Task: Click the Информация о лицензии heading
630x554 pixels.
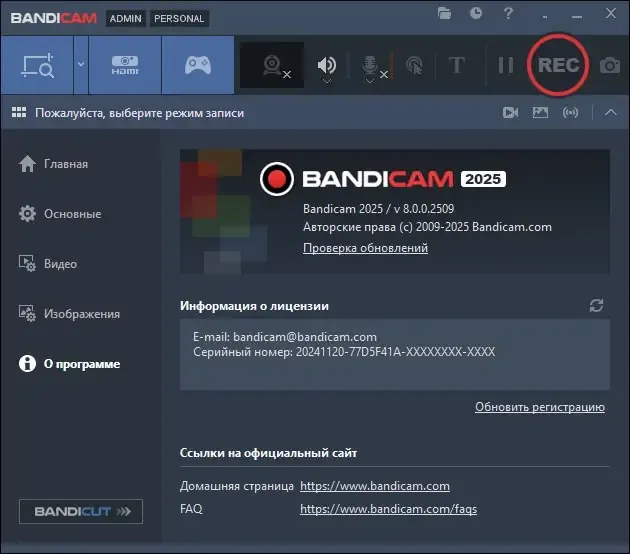Action: coord(254,306)
